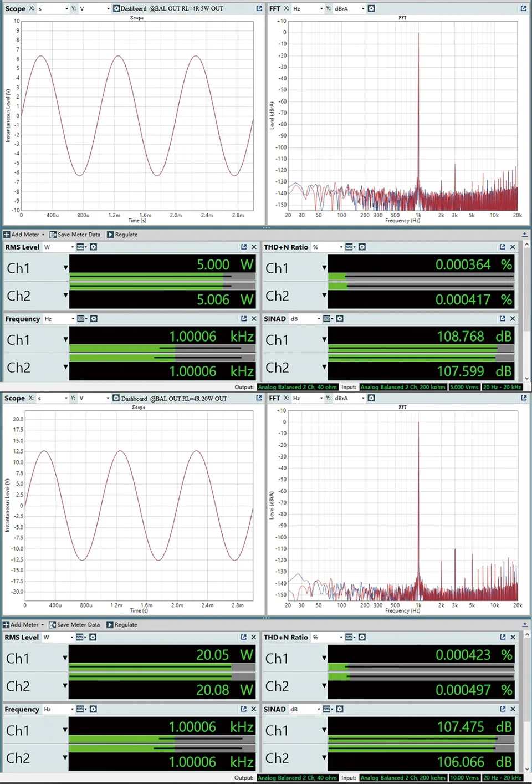Screen dimensions: 532x784
Task: Open Scope settings gear in the 20W dashboard
Action: click(x=116, y=398)
